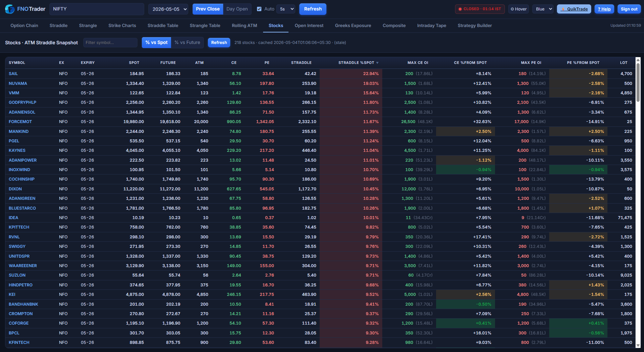Open the KFINTECH symbol link
644x352 pixels.
coord(19,343)
